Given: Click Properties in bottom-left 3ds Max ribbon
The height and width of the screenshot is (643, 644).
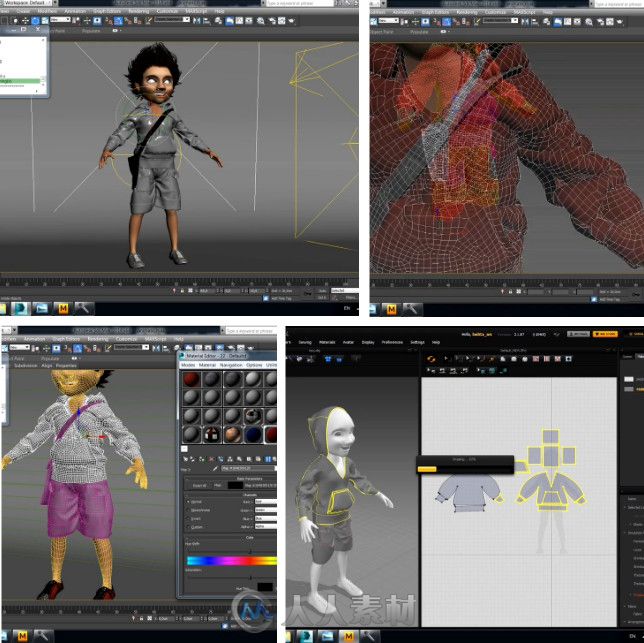Looking at the screenshot, I should click(x=66, y=365).
